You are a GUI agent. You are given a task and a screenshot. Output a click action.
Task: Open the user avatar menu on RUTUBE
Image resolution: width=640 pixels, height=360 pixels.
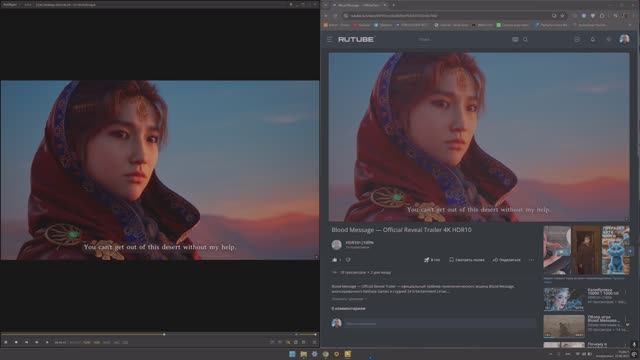coord(624,39)
